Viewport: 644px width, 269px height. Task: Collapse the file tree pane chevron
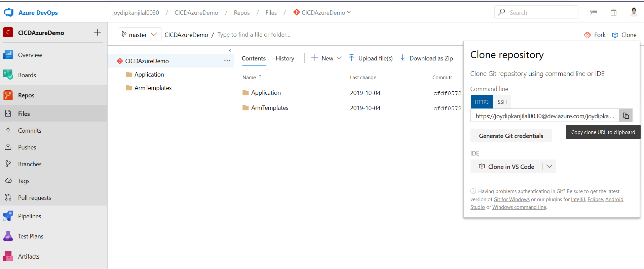point(230,50)
